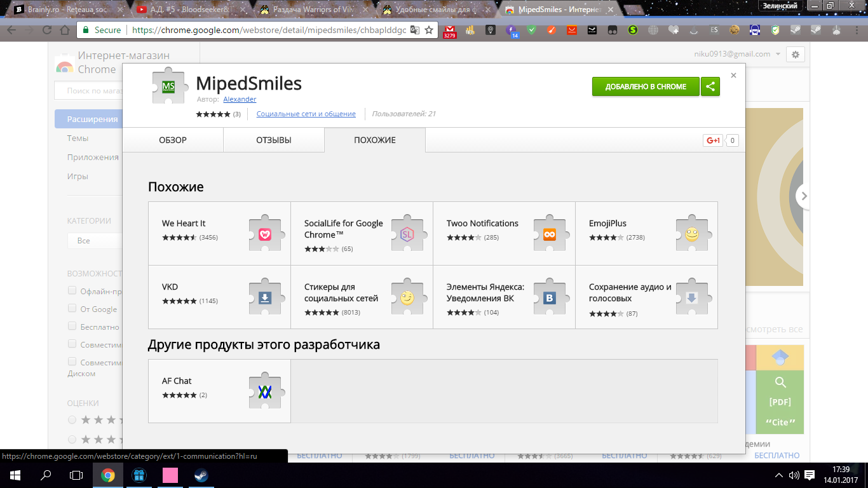Click the volume speaker icon in tray
The width and height of the screenshot is (868, 488).
pos(794,475)
